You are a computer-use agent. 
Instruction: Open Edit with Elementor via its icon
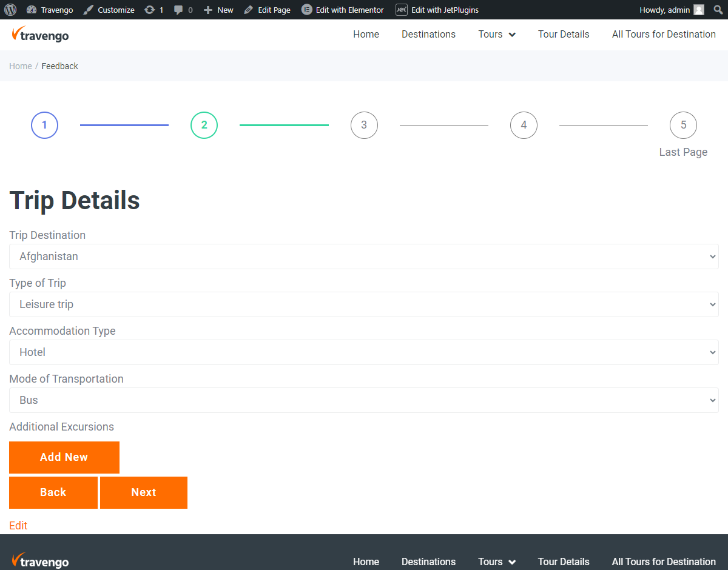(x=306, y=10)
